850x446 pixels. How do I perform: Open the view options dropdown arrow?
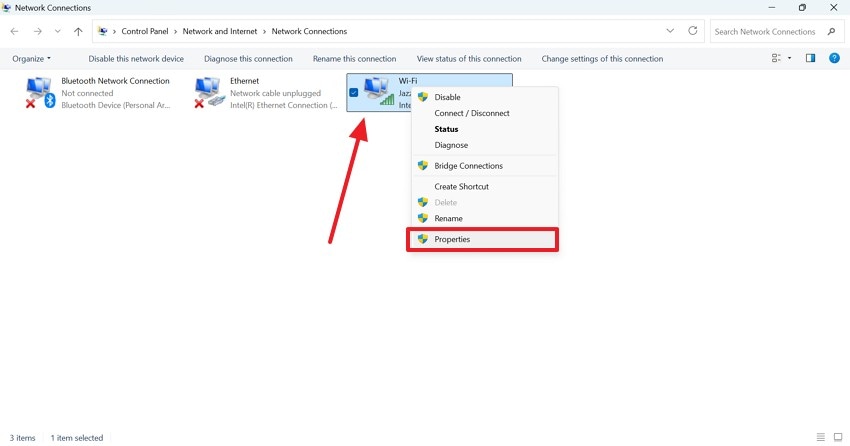coord(789,58)
